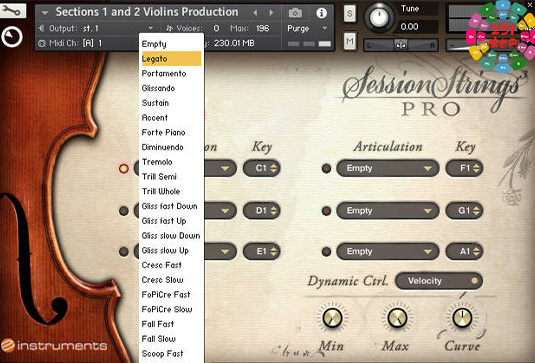Choose Portamento articulation
Viewport: 535px width, 363px height.
click(x=171, y=73)
